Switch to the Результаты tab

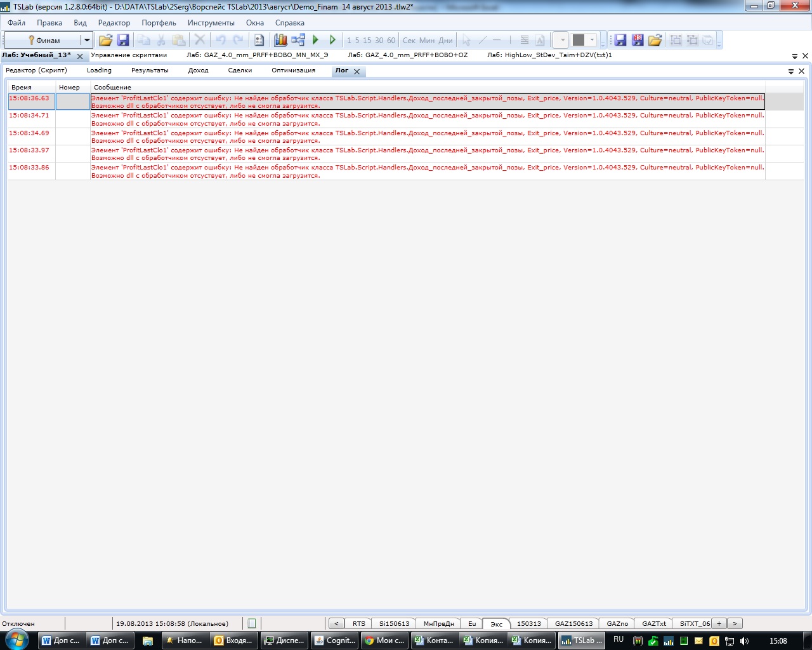click(150, 70)
